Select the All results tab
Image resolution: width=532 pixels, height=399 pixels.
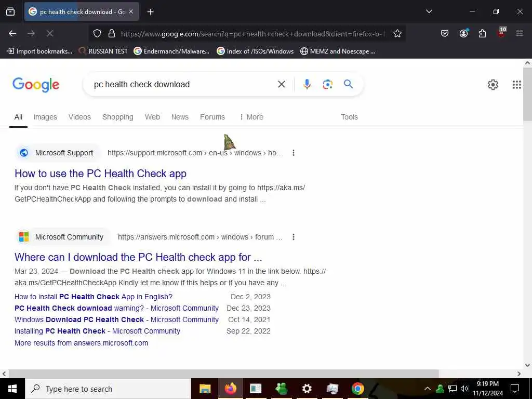click(x=18, y=117)
